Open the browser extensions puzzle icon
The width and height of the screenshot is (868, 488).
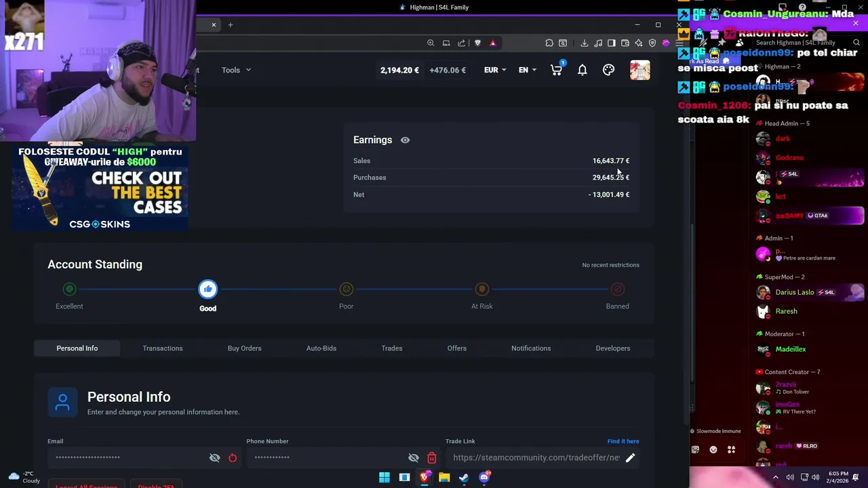[549, 43]
